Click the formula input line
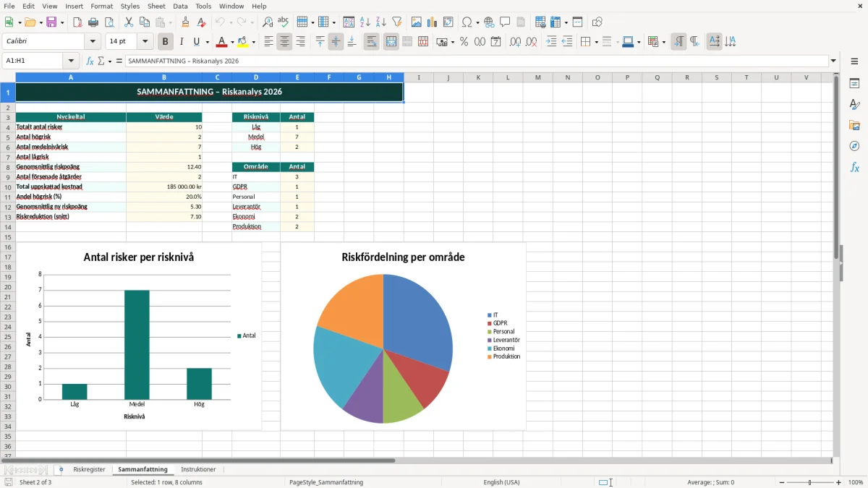Viewport: 868px width, 488px height. (476, 61)
